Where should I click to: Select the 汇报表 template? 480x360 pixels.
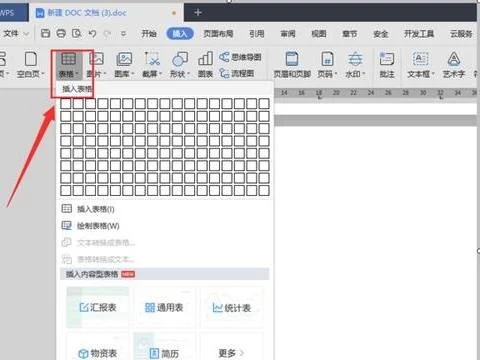coord(98,307)
